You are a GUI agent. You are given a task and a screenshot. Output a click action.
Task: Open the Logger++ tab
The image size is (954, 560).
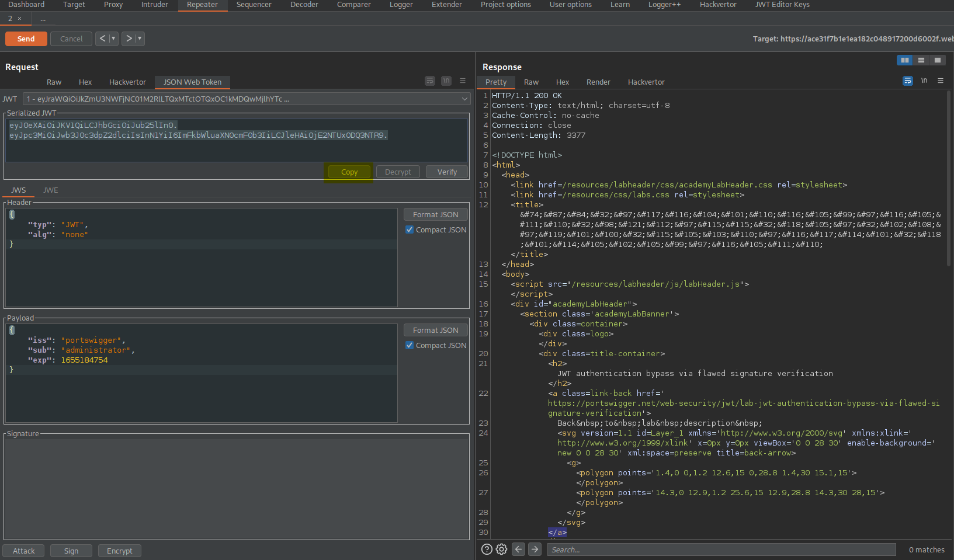(x=664, y=5)
